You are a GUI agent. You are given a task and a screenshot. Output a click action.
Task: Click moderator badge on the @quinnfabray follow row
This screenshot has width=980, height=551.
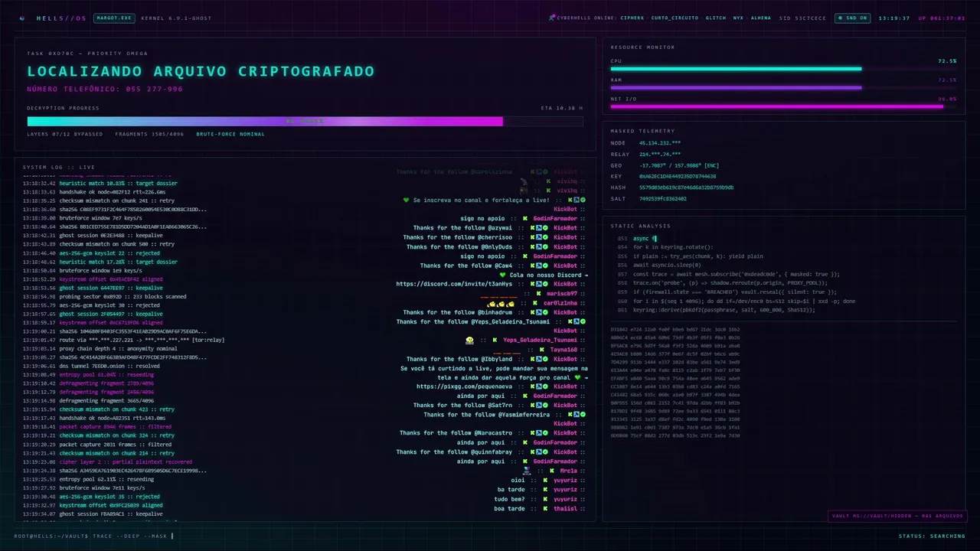click(x=539, y=452)
